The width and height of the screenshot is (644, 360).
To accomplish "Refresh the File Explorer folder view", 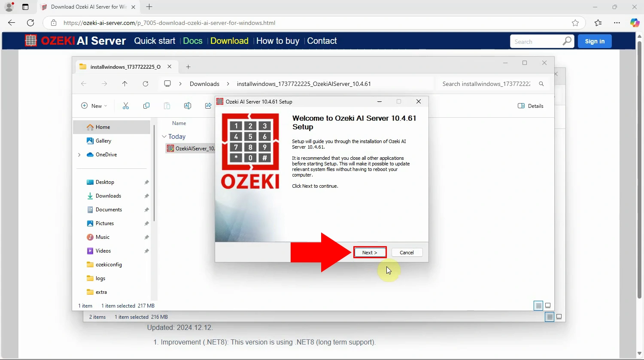I will tap(146, 84).
